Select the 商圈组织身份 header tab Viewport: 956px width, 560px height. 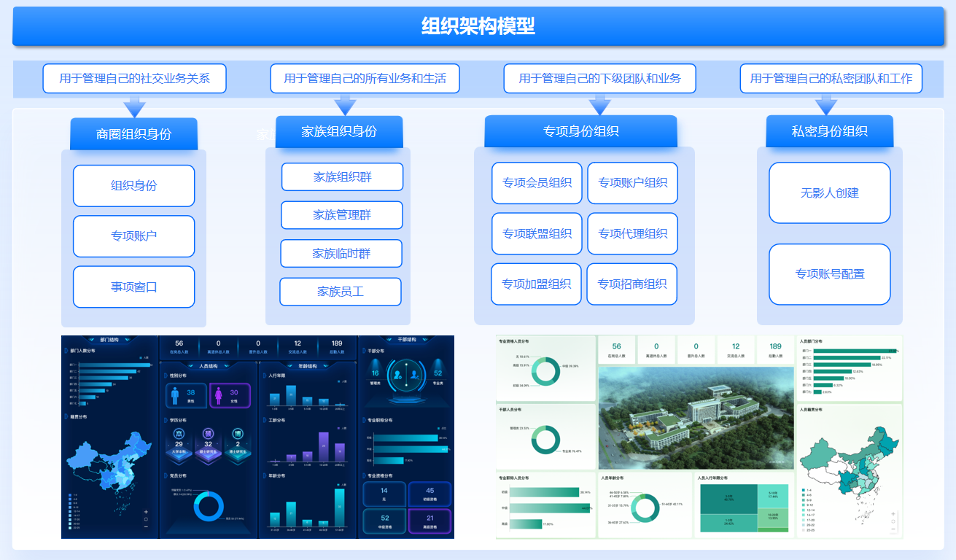pos(134,134)
